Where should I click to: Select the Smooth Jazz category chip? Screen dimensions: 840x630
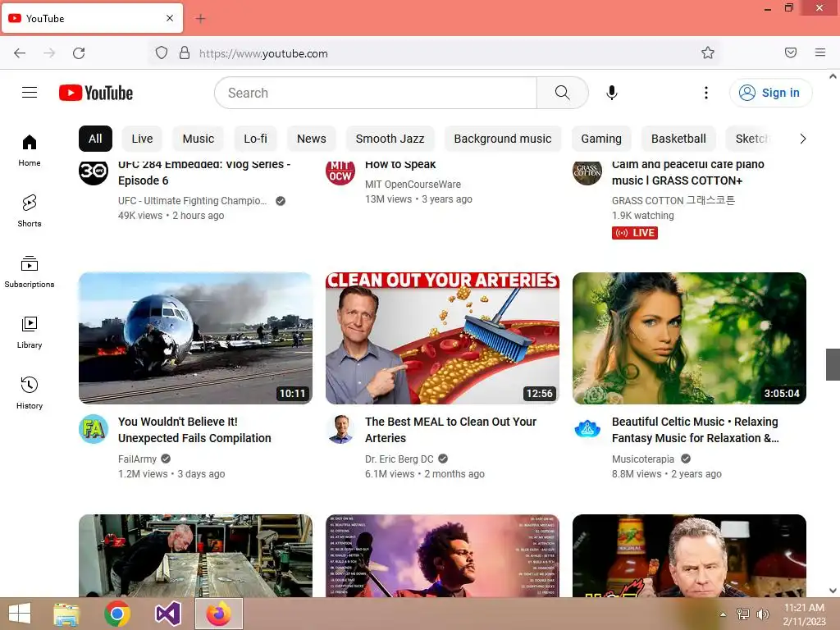tap(390, 139)
